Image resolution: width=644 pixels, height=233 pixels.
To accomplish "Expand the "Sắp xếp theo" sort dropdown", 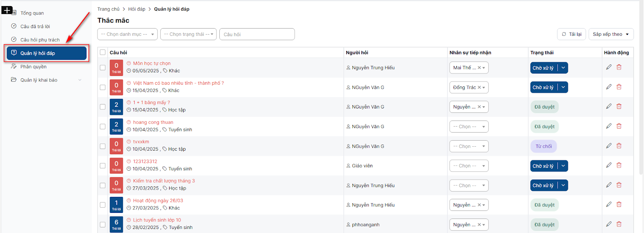I will pos(611,34).
